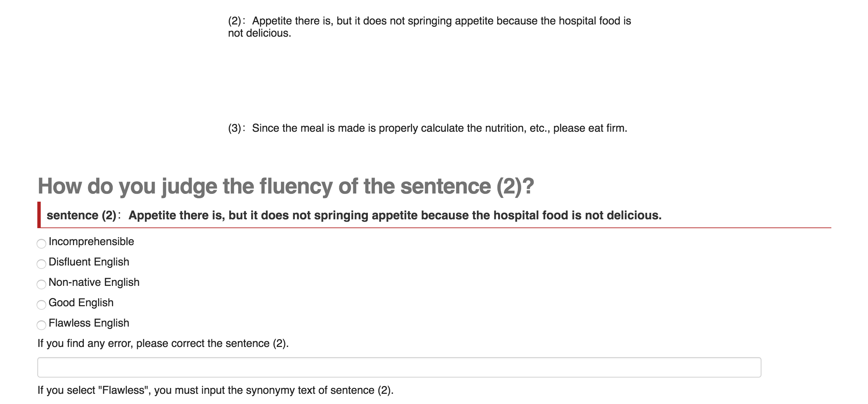Select the radio circle beside Incomprehensible
The image size is (868, 404).
pos(41,243)
